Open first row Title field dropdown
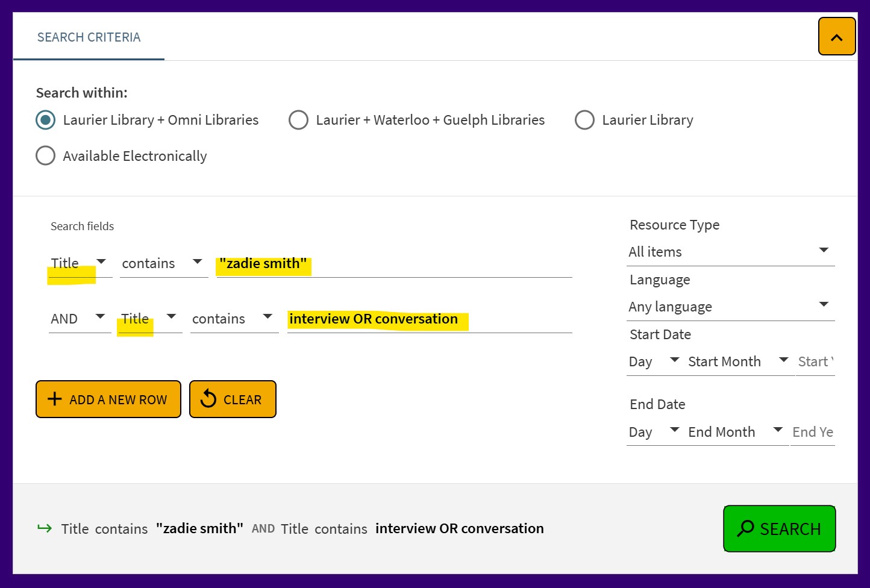The height and width of the screenshot is (588, 870). click(80, 263)
